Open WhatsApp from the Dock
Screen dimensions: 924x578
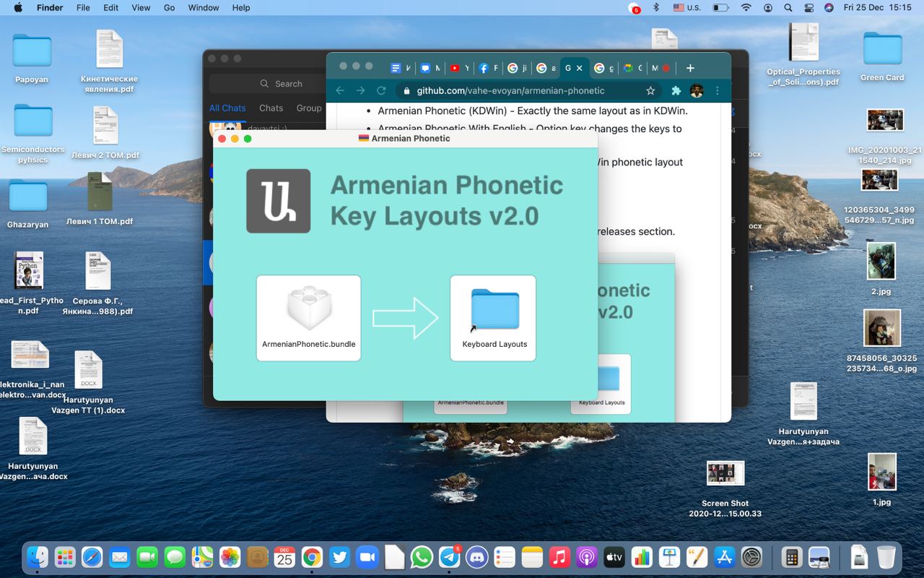422,557
